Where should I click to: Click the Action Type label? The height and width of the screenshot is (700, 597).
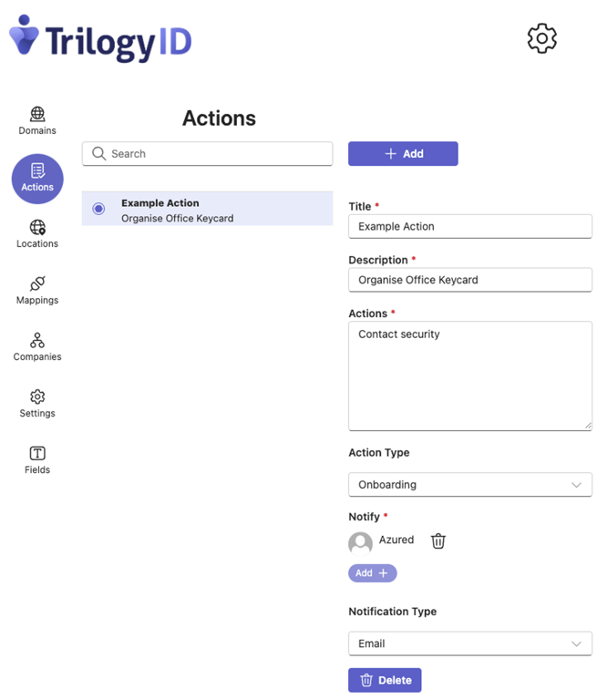click(379, 453)
